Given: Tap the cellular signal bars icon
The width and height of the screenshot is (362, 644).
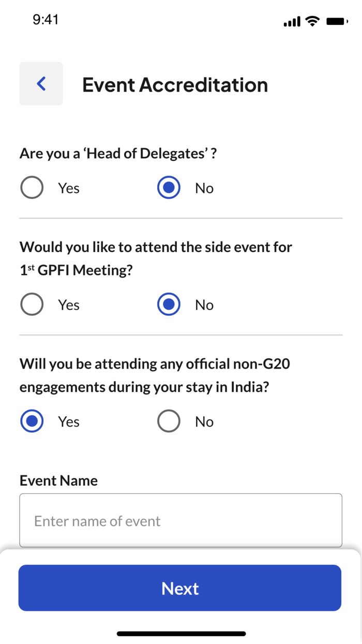Looking at the screenshot, I should pyautogui.click(x=292, y=22).
